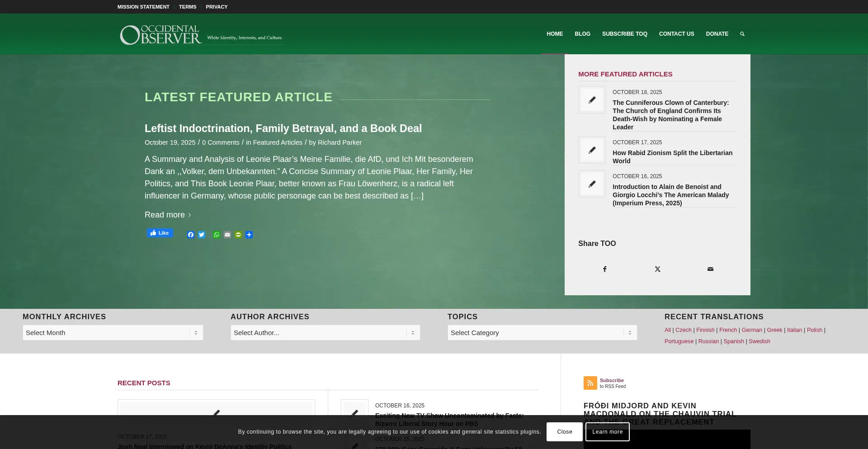Open the Select Author dropdown

click(x=325, y=333)
